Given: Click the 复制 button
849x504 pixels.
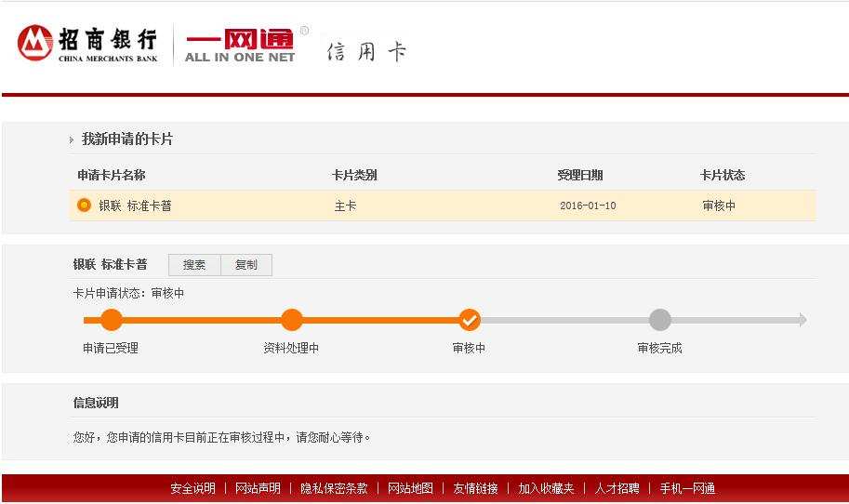Looking at the screenshot, I should click(246, 265).
